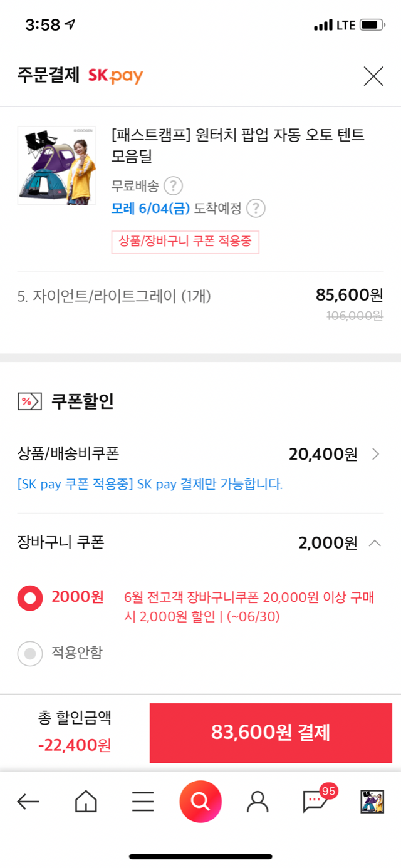
Task: Tap the 패스트캠프 tent product title
Action: coord(237,145)
